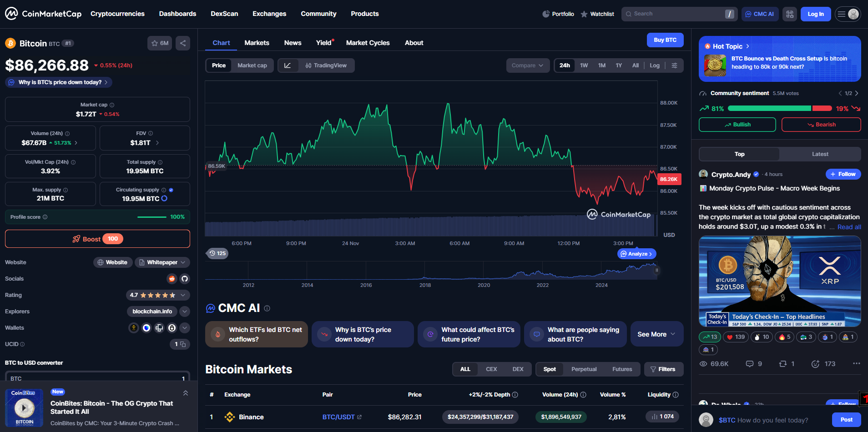Click the Profile score progress bar
The image size is (868, 432).
(x=152, y=217)
